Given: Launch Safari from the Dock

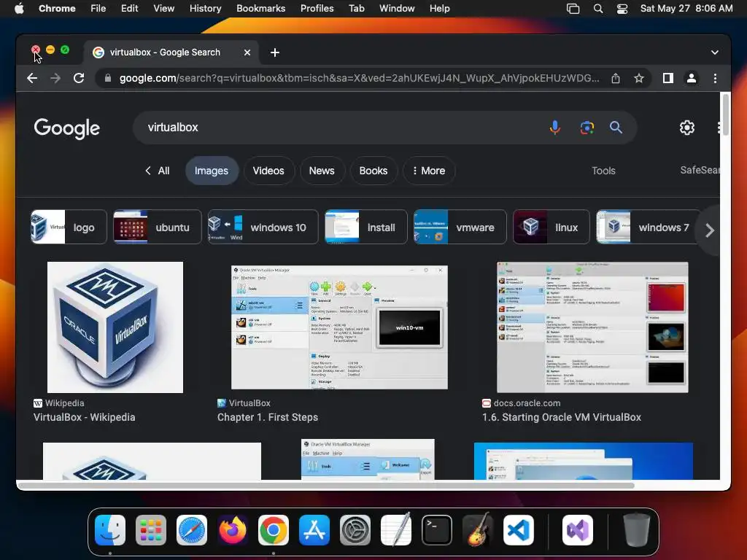Looking at the screenshot, I should (x=192, y=530).
